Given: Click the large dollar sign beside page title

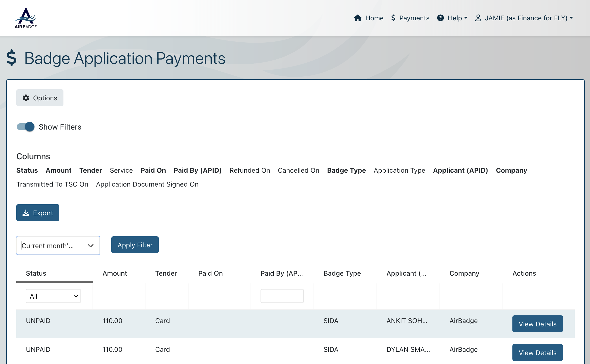Looking at the screenshot, I should tap(11, 58).
